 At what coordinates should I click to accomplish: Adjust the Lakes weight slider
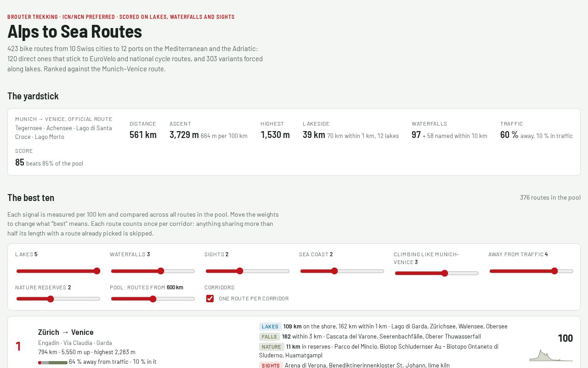point(58,271)
